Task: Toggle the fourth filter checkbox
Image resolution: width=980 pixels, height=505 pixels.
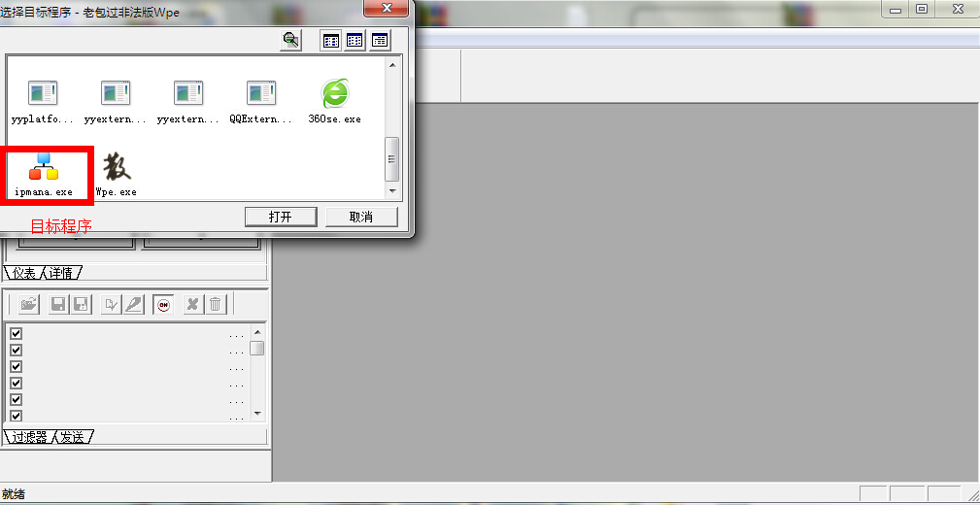Action: click(17, 383)
